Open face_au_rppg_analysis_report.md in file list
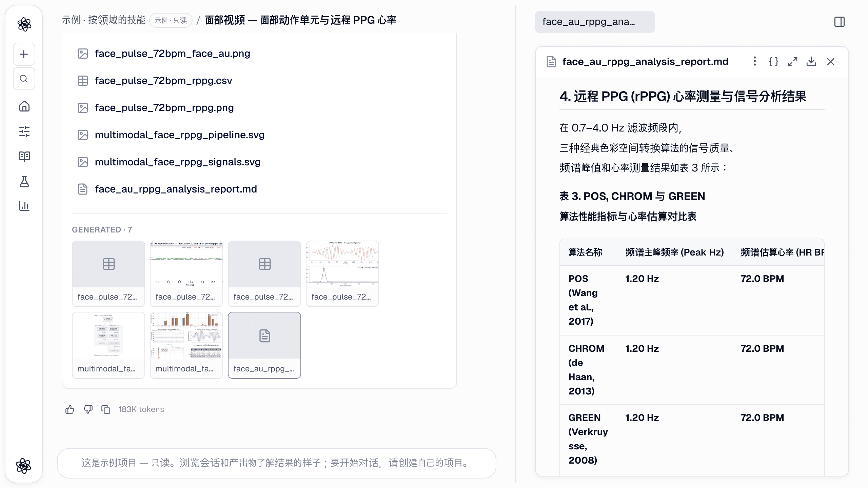The height and width of the screenshot is (488, 868). pyautogui.click(x=176, y=189)
